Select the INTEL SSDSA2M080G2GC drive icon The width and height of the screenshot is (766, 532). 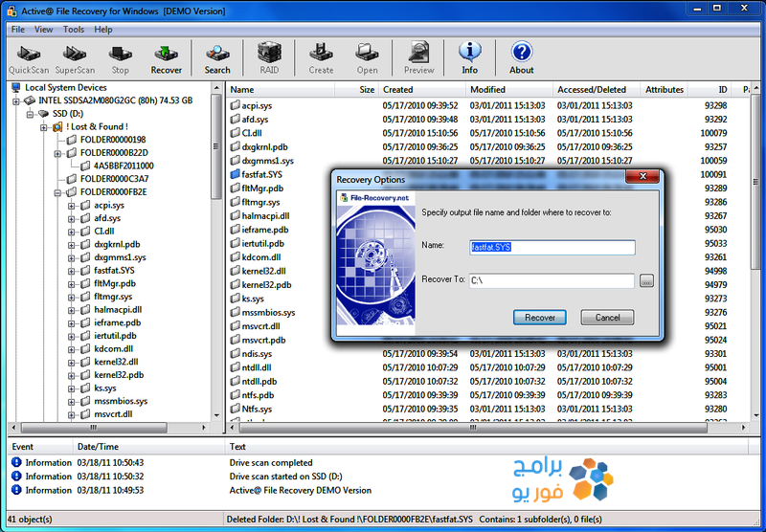[30, 100]
